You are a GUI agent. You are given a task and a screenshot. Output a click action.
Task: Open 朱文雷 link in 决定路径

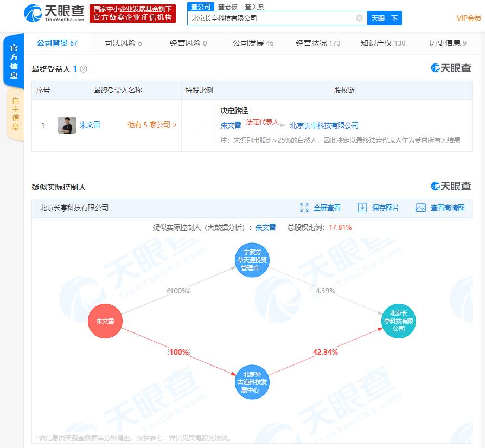(x=231, y=125)
